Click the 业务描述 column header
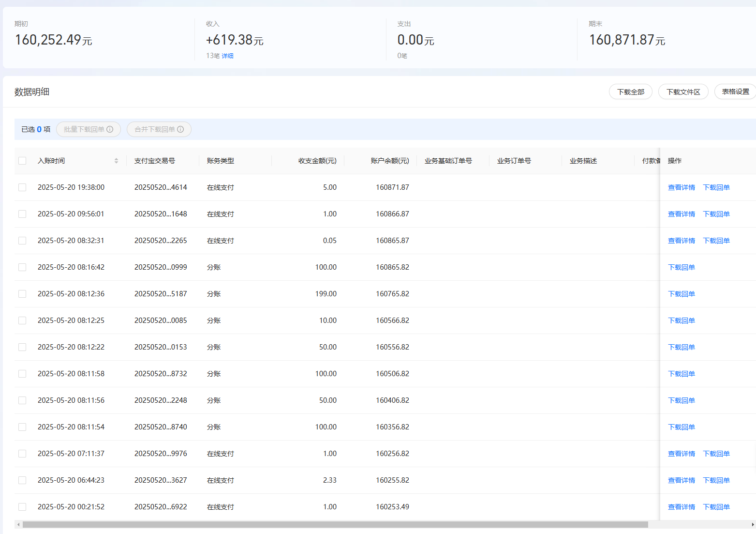The height and width of the screenshot is (534, 756). click(583, 161)
